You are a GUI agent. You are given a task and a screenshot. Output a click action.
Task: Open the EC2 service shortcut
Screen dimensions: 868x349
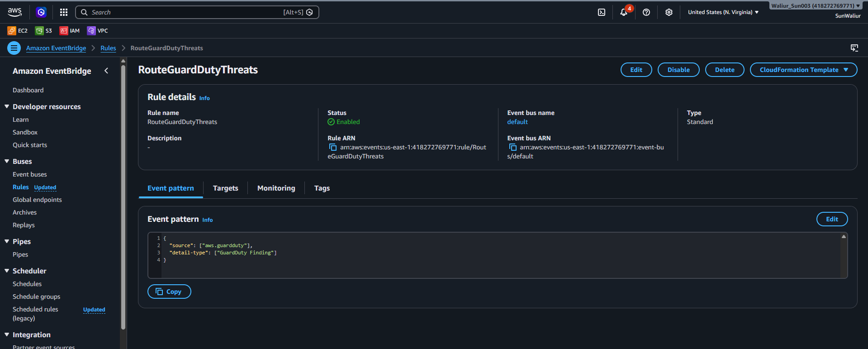[18, 31]
